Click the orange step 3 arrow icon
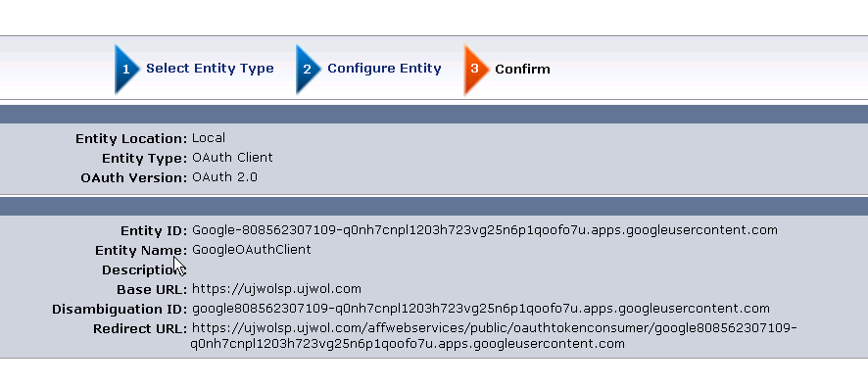The width and height of the screenshot is (868, 390). 477,70
